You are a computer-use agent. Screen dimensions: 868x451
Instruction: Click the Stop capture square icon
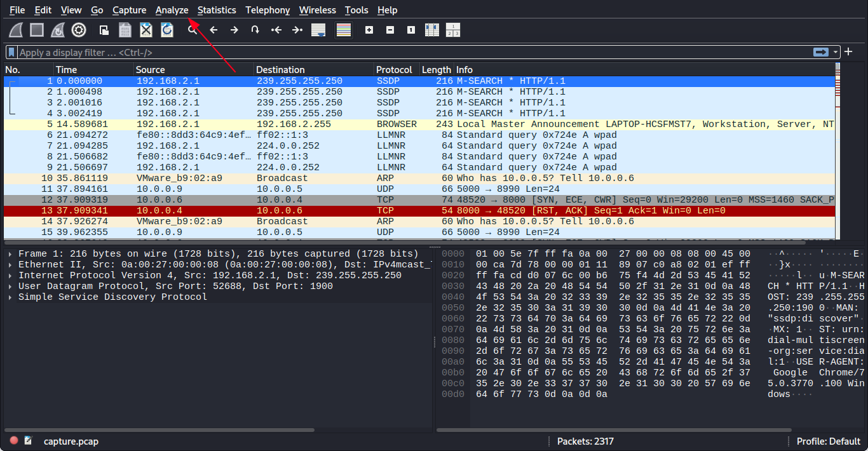tap(37, 30)
